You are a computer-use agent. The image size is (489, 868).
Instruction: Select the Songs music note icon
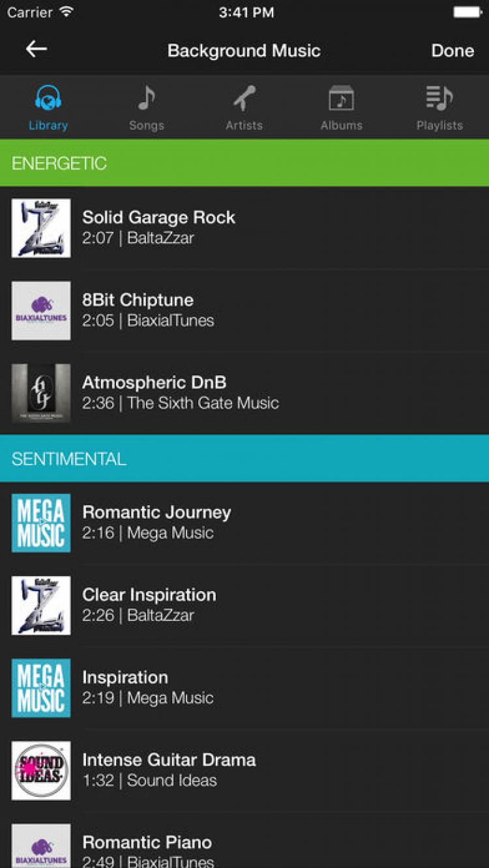146,99
